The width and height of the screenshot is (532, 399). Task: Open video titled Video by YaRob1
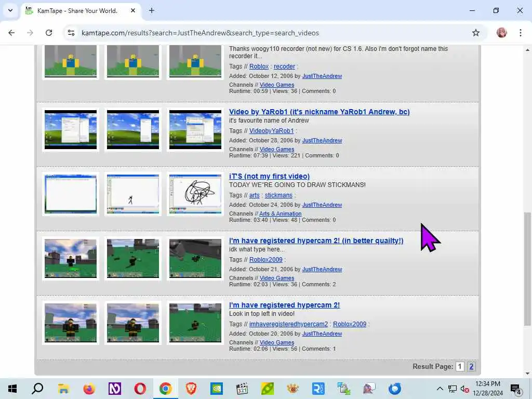point(320,112)
